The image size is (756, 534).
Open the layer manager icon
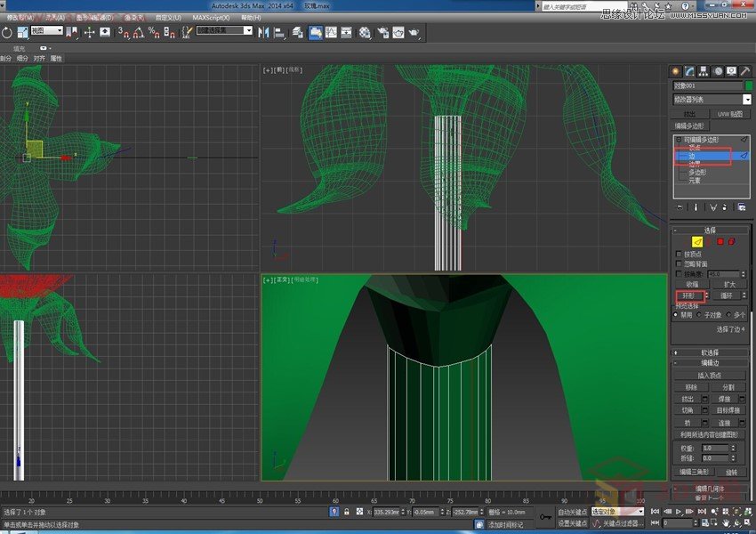298,32
